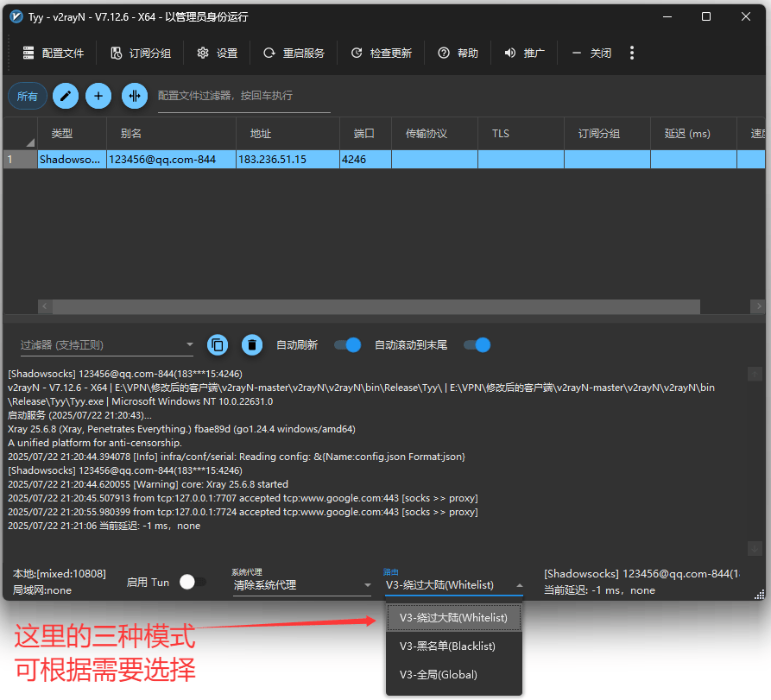Screen dimensions: 771x700
Task: Open the three-dot overflow menu
Action: tap(632, 54)
